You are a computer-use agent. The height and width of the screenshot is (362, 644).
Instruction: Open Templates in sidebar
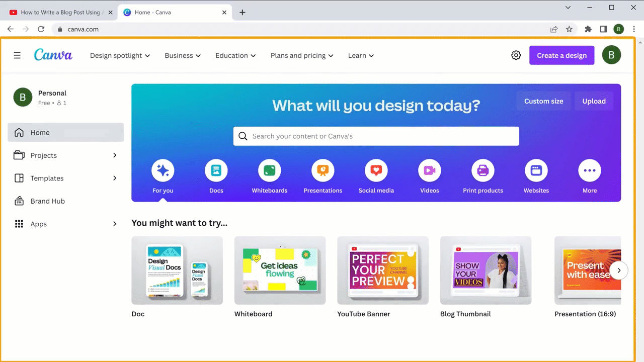pos(65,178)
